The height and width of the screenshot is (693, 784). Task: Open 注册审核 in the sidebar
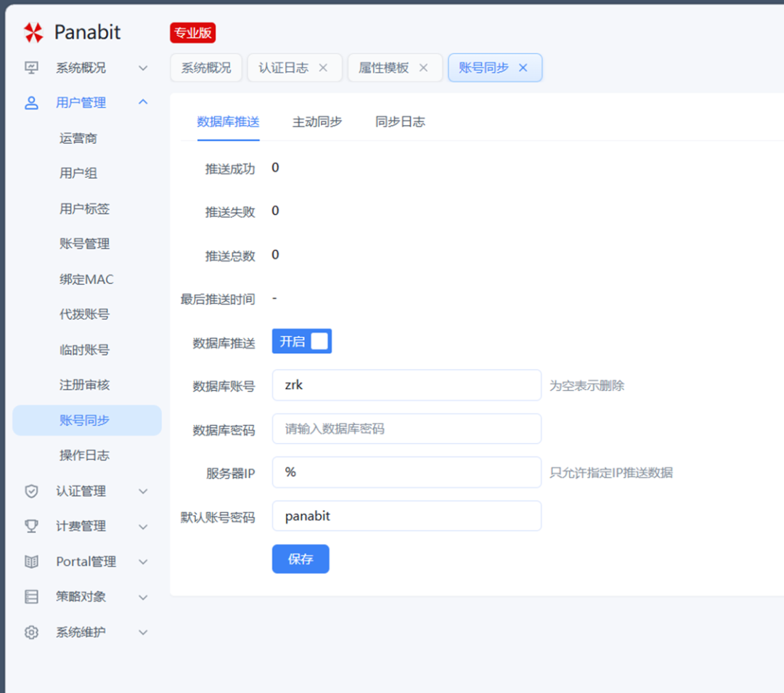click(84, 385)
